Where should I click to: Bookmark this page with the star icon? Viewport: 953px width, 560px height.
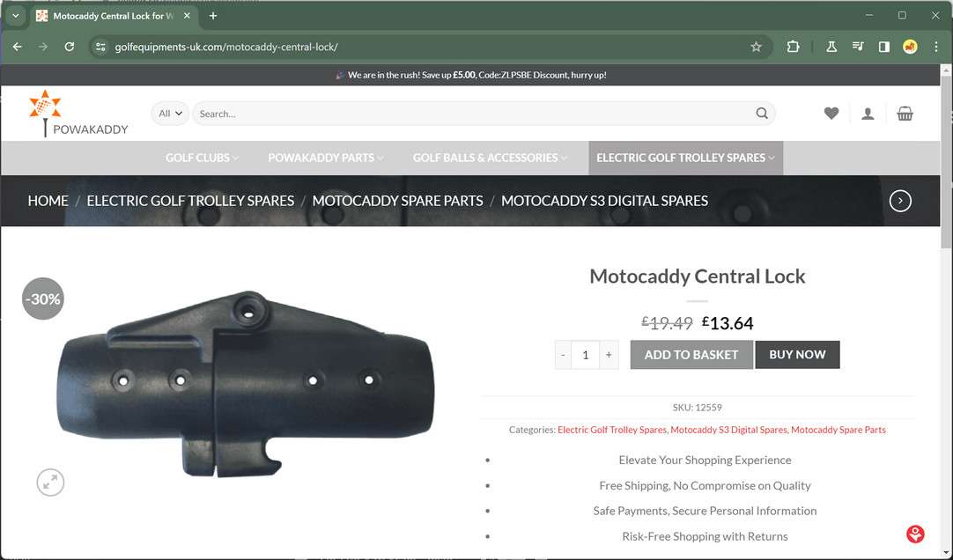(x=756, y=47)
